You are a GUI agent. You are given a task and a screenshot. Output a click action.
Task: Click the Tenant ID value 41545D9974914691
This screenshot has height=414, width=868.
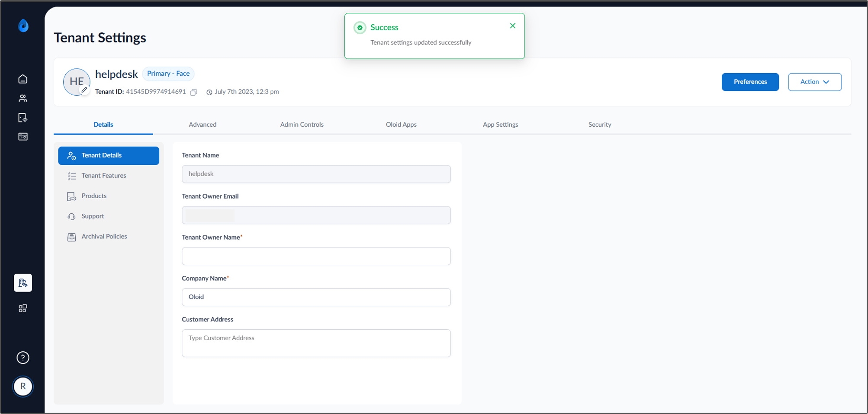coord(156,92)
